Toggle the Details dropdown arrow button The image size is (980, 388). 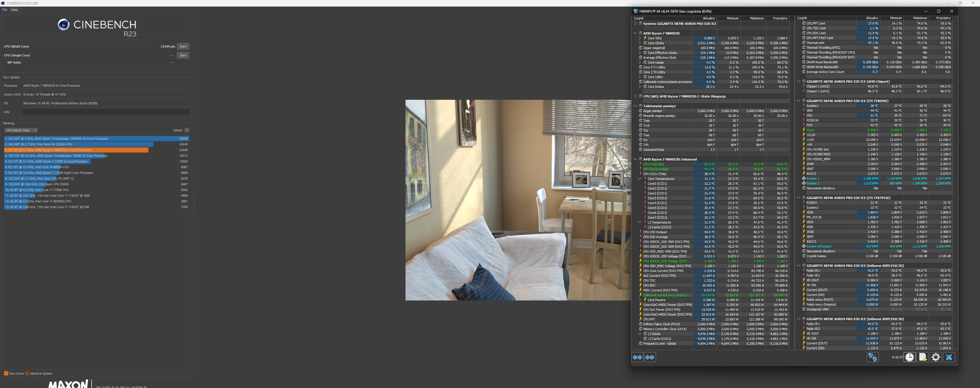coord(187,130)
